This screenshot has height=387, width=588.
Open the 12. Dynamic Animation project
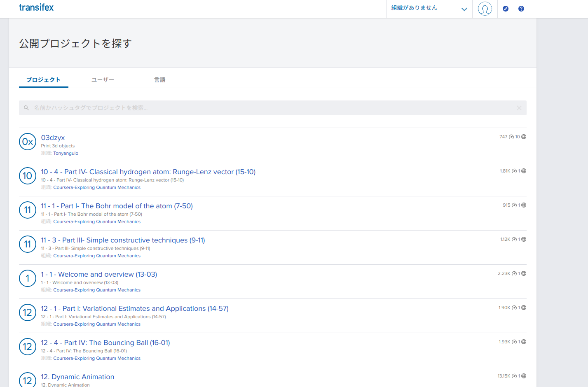coord(77,377)
